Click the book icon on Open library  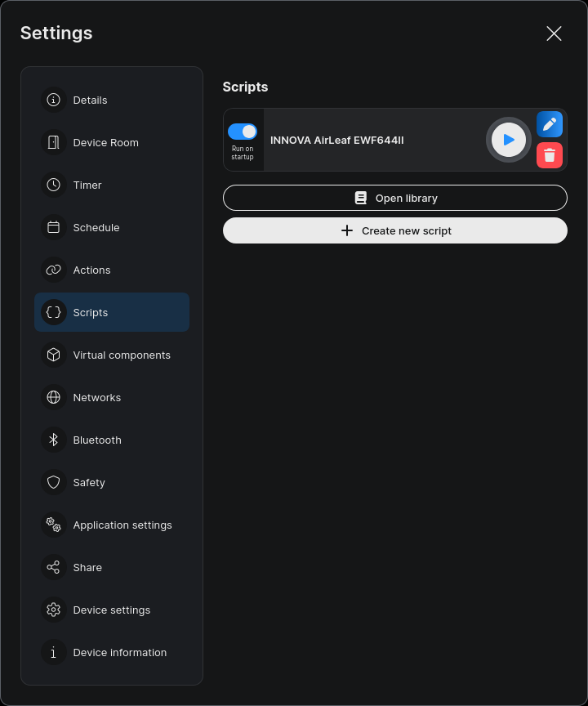click(361, 198)
